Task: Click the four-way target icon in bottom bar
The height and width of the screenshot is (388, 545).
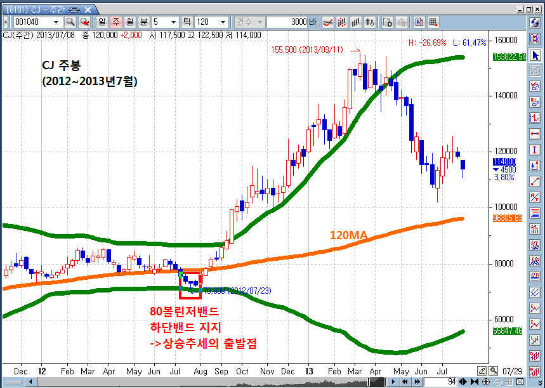Action: click(x=486, y=382)
